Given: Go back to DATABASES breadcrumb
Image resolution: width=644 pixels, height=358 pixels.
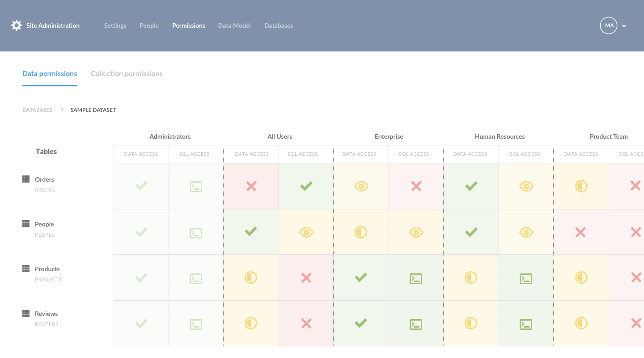Looking at the screenshot, I should click(x=38, y=110).
